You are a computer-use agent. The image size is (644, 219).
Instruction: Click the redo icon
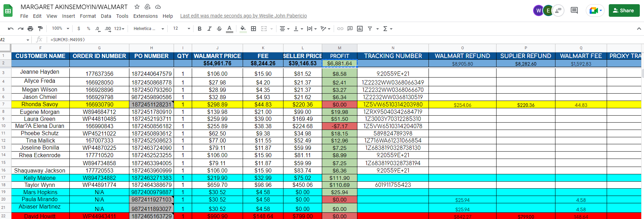click(21, 29)
